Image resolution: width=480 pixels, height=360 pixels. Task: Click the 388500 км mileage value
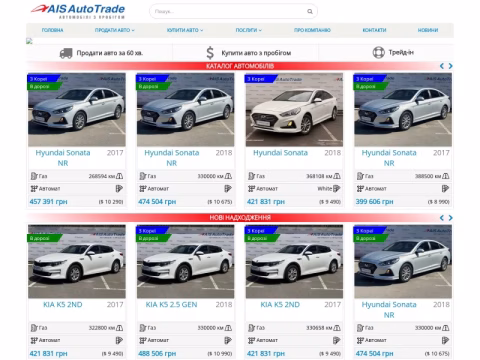tap(428, 176)
